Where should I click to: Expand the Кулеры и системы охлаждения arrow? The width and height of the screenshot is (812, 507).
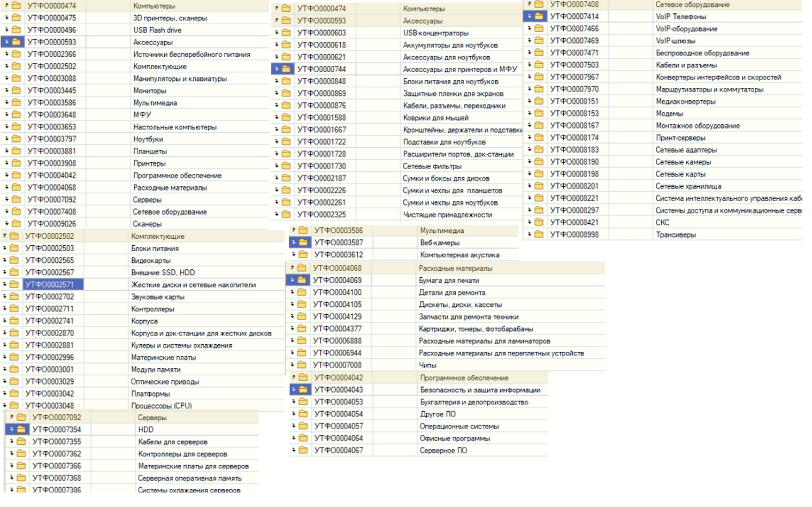click(4, 345)
